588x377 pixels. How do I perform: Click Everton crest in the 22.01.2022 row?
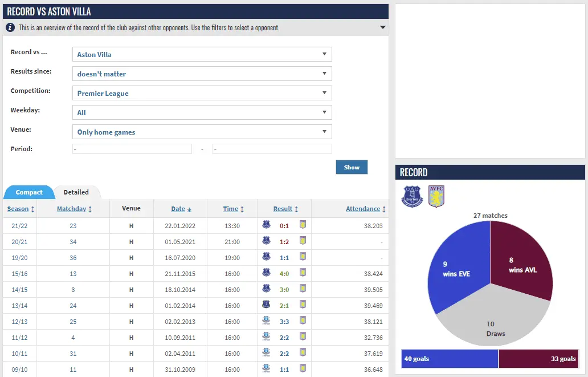266,225
